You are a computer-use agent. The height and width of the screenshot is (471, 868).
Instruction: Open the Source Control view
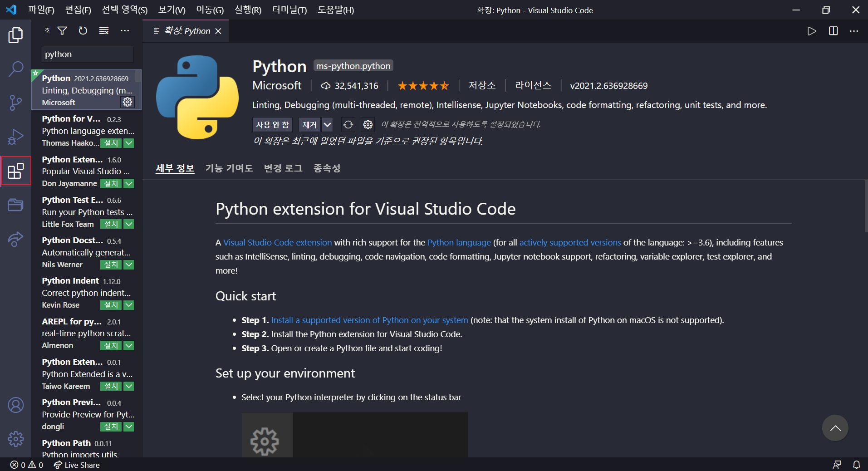tap(15, 103)
